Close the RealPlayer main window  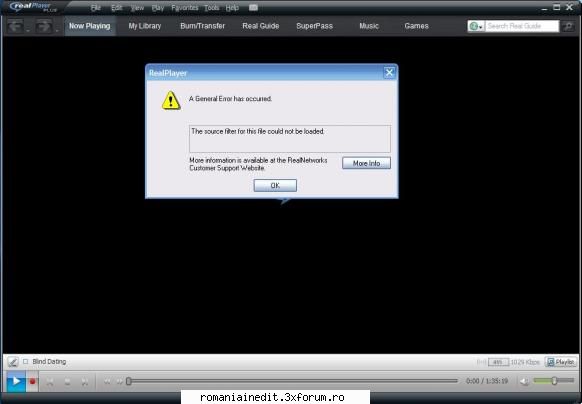coord(569,7)
